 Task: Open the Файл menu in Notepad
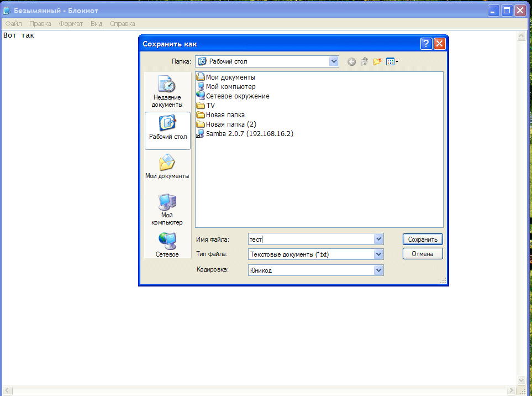14,23
